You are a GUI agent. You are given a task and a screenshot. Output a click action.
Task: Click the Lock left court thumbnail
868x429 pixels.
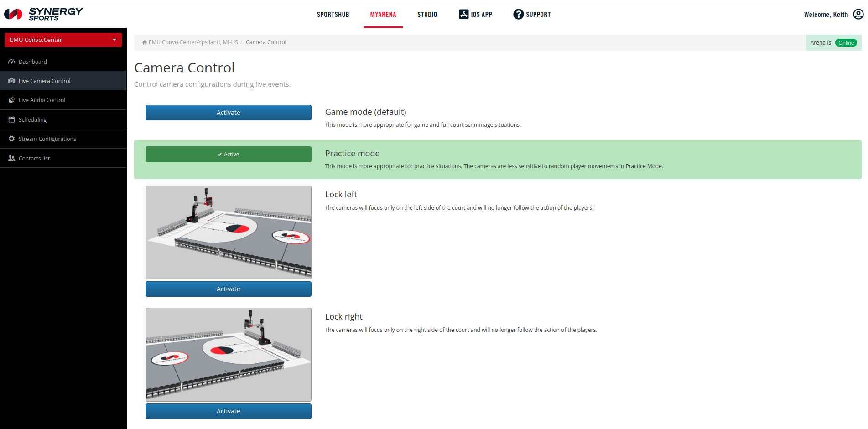(x=229, y=233)
